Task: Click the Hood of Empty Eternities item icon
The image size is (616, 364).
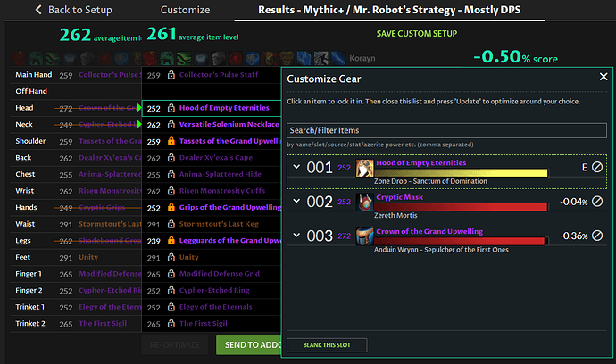Action: coord(364,168)
